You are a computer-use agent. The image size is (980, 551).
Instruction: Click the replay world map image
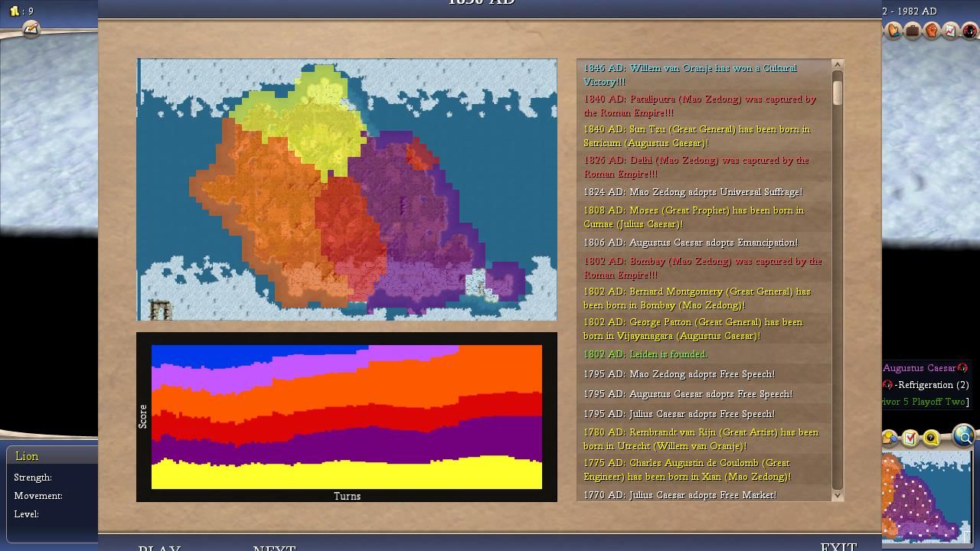[347, 189]
